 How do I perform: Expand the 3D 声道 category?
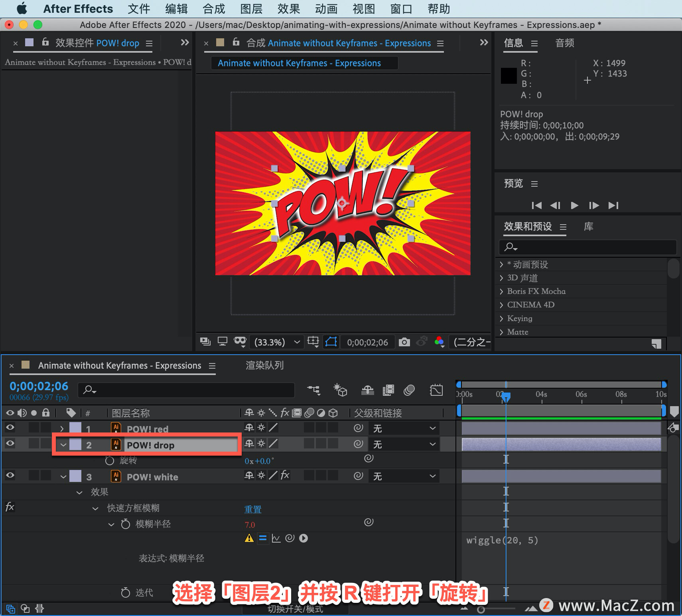pyautogui.click(x=502, y=278)
